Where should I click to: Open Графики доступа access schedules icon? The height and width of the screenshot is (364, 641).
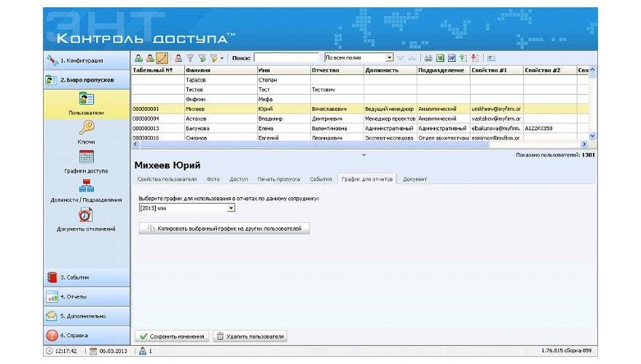click(86, 157)
